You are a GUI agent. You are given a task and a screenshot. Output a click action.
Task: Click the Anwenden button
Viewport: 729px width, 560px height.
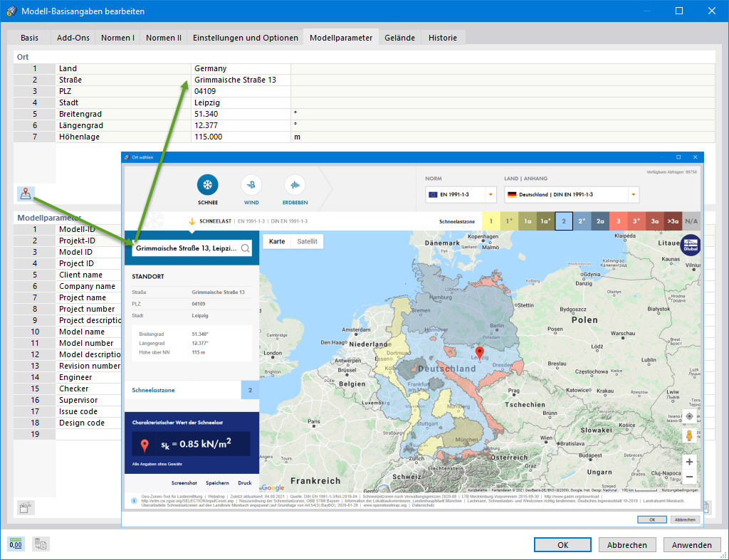coord(692,544)
